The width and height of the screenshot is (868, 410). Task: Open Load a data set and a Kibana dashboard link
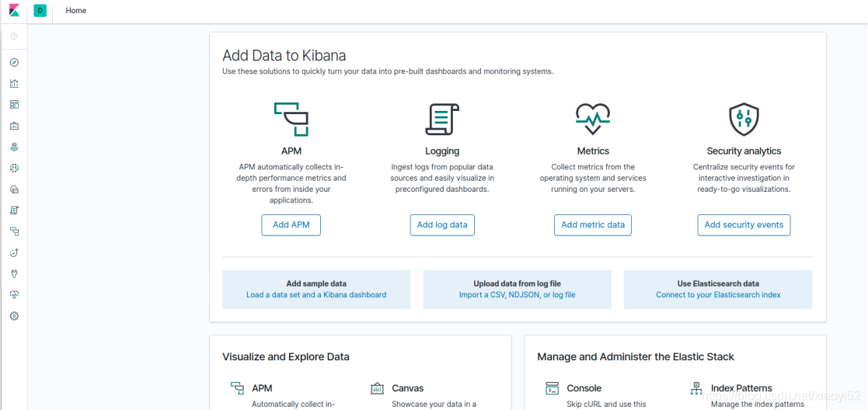tap(316, 295)
